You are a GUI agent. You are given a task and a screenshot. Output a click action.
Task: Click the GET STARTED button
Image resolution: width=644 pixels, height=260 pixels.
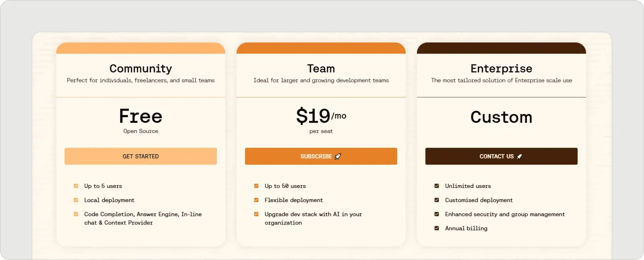[x=140, y=156]
